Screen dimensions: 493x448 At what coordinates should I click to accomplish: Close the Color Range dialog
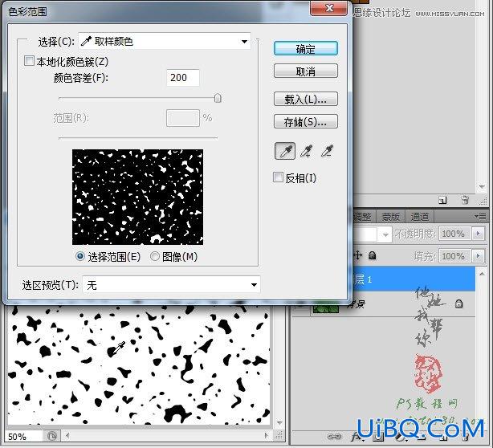(x=329, y=8)
